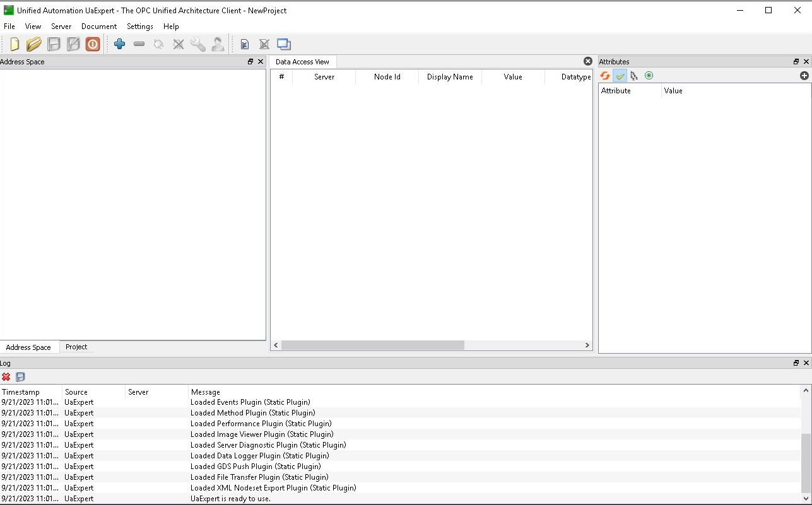Click the Disconnect server crossed plug icon

click(179, 44)
